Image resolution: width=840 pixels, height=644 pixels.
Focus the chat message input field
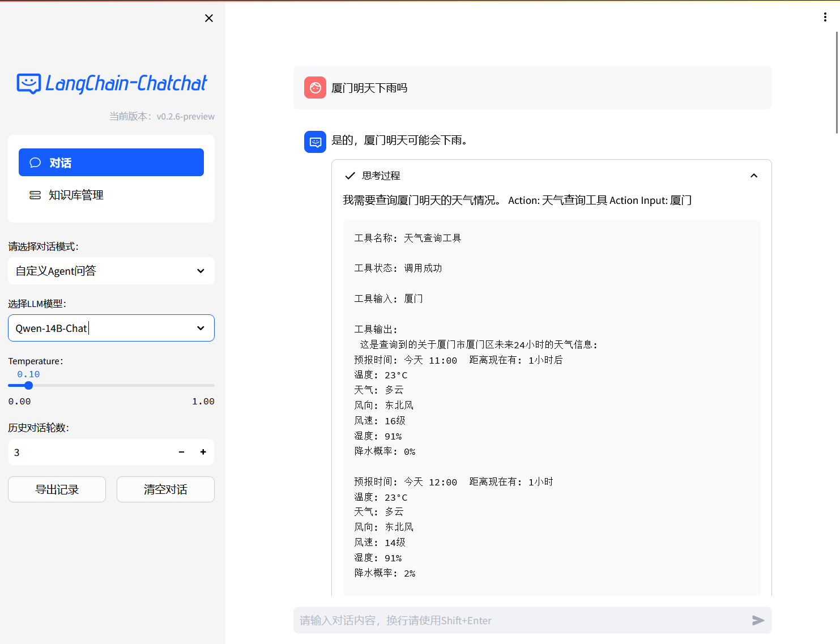[x=521, y=620]
